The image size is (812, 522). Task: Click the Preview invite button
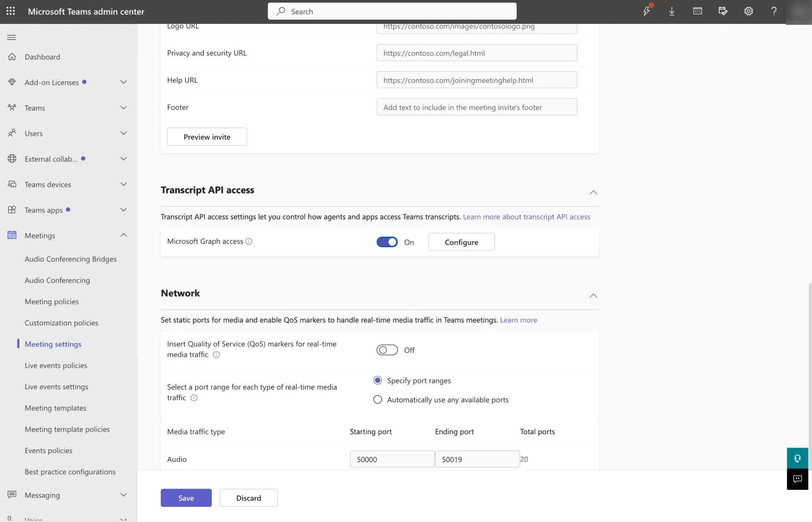(207, 137)
